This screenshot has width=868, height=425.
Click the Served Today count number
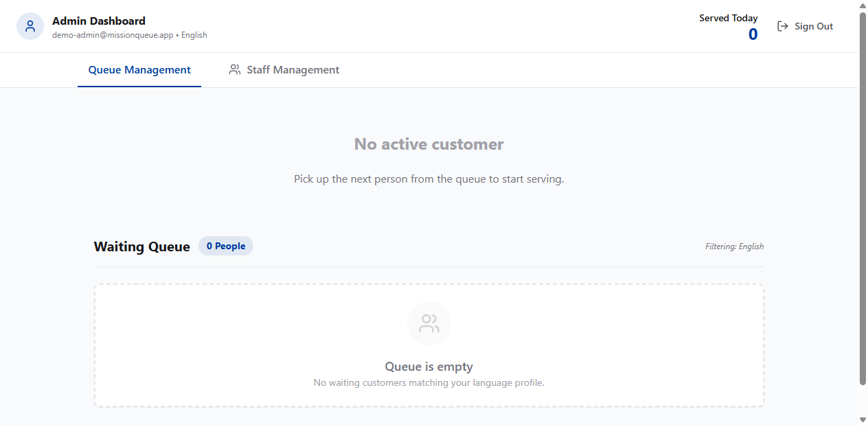(x=753, y=34)
